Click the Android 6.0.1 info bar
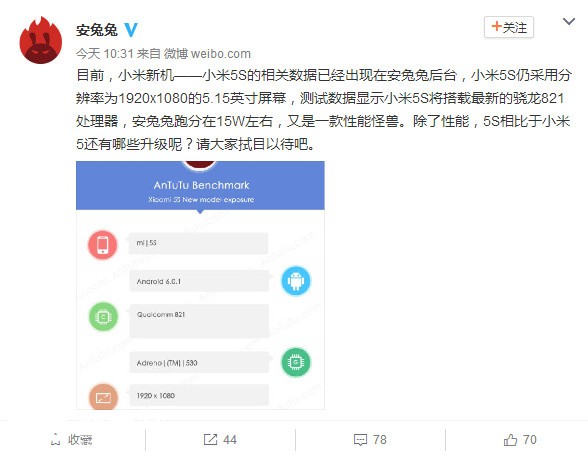Viewport: 588px width, 455px height. (199, 281)
